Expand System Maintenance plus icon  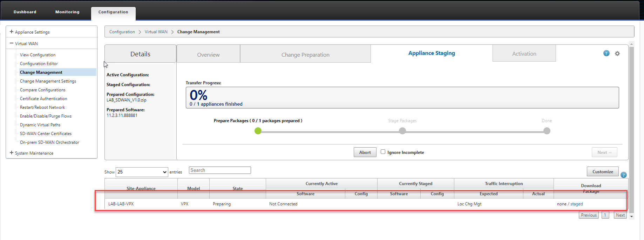pos(12,153)
